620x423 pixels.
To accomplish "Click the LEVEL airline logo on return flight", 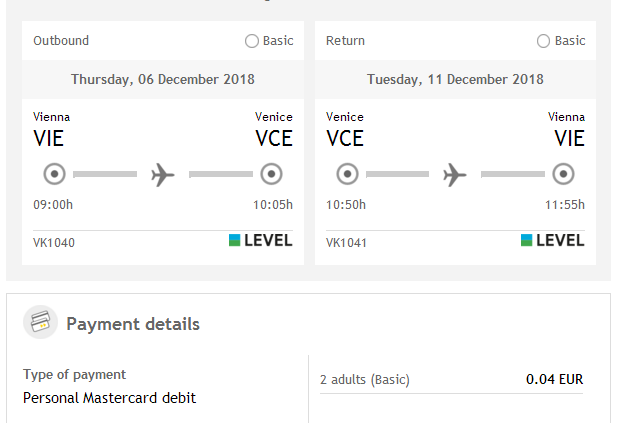I will tap(552, 240).
